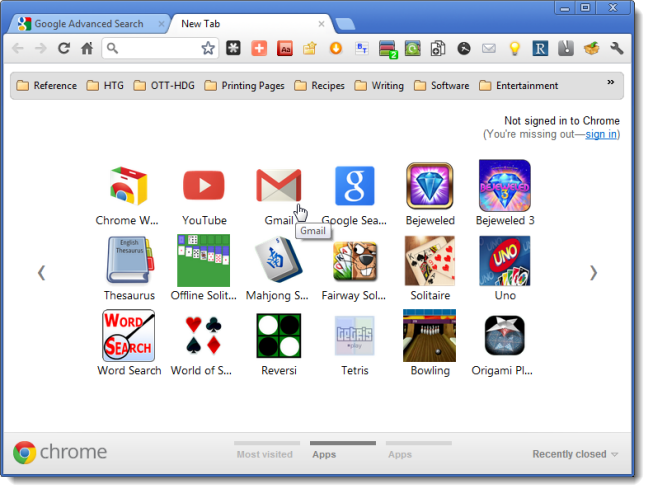This screenshot has width=650, height=492.
Task: Close the New Tab tab
Action: click(321, 24)
